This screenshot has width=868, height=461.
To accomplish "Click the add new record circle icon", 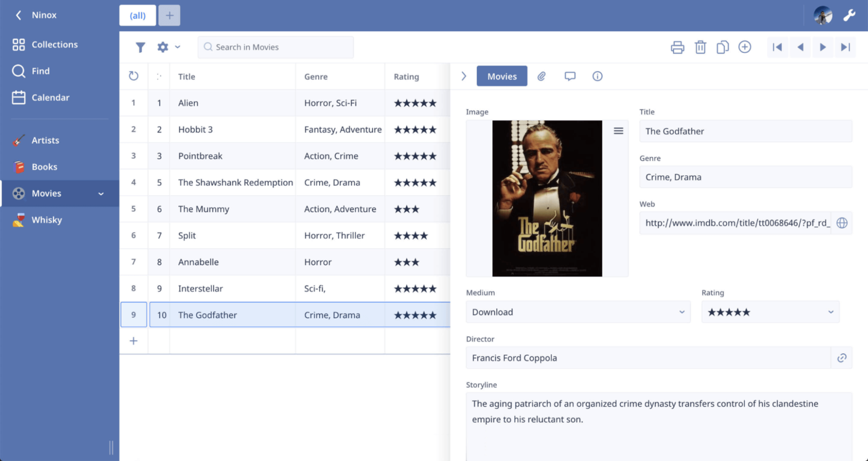I will [x=745, y=48].
